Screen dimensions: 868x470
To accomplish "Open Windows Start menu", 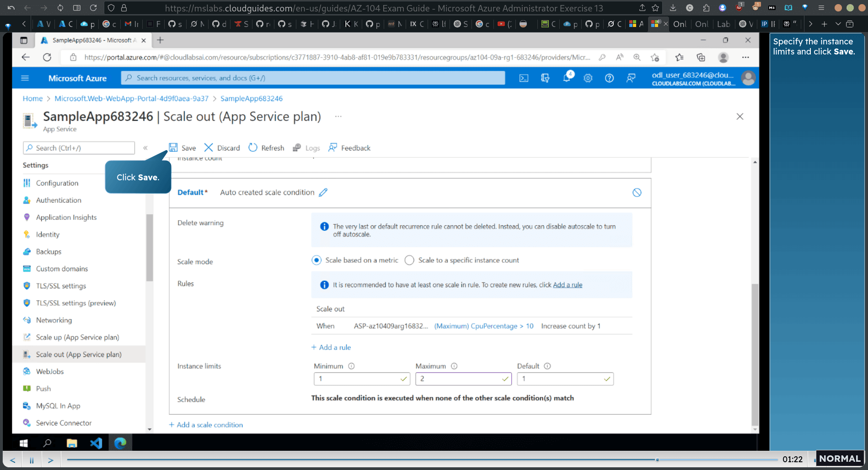I will pyautogui.click(x=24, y=443).
